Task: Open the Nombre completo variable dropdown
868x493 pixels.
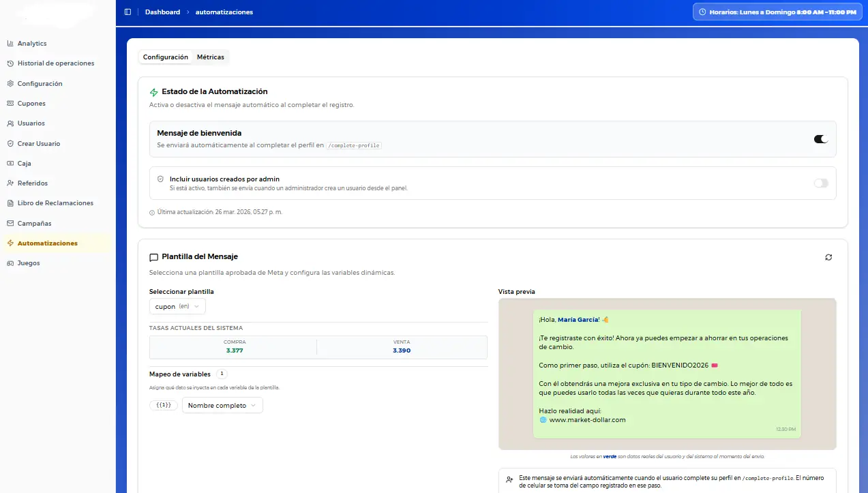Action: click(222, 406)
